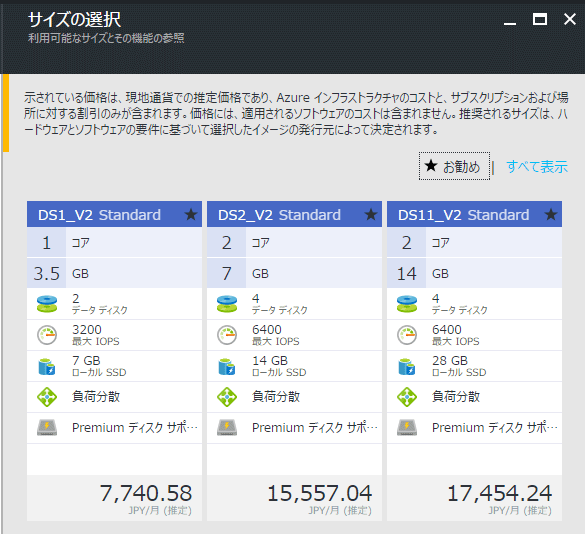The width and height of the screenshot is (585, 534).
Task: Click load balancing icon in DS2_V2 card
Action: pos(227,397)
